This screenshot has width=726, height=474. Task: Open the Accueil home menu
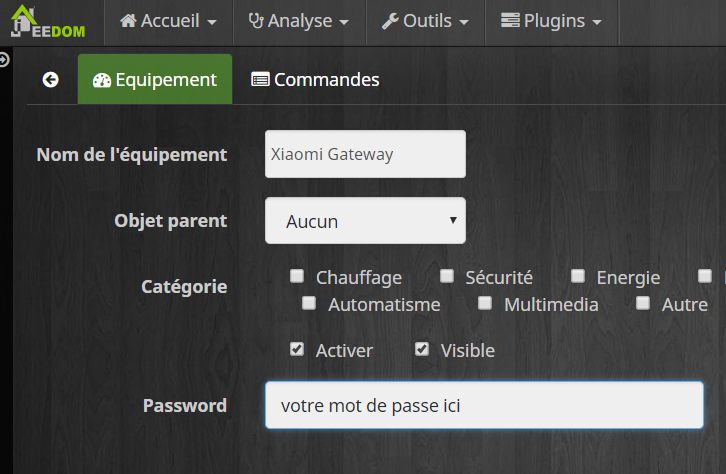[x=168, y=21]
